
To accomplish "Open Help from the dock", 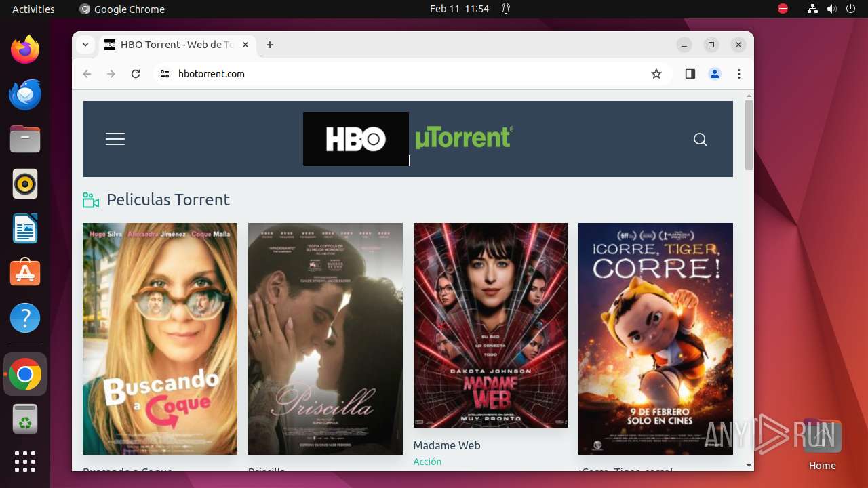I will 25,318.
